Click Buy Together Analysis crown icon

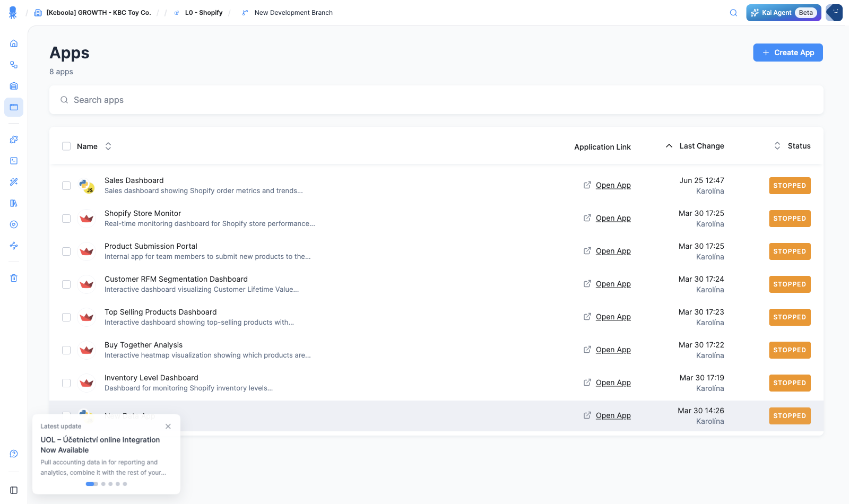(86, 350)
